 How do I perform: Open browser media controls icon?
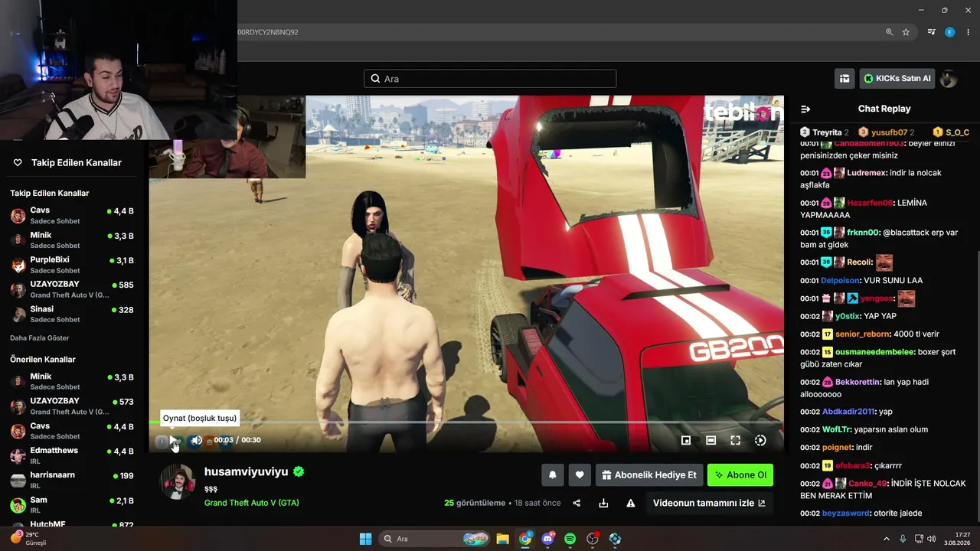point(931,32)
